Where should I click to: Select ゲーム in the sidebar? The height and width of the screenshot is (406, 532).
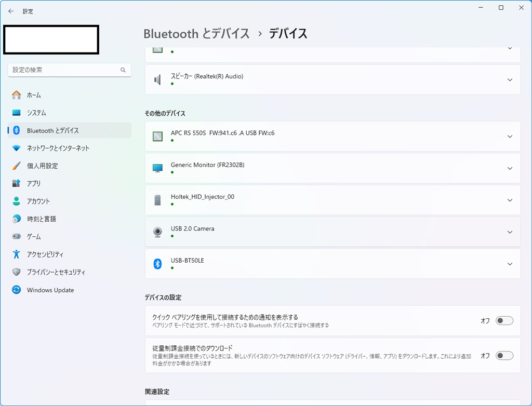click(x=69, y=236)
